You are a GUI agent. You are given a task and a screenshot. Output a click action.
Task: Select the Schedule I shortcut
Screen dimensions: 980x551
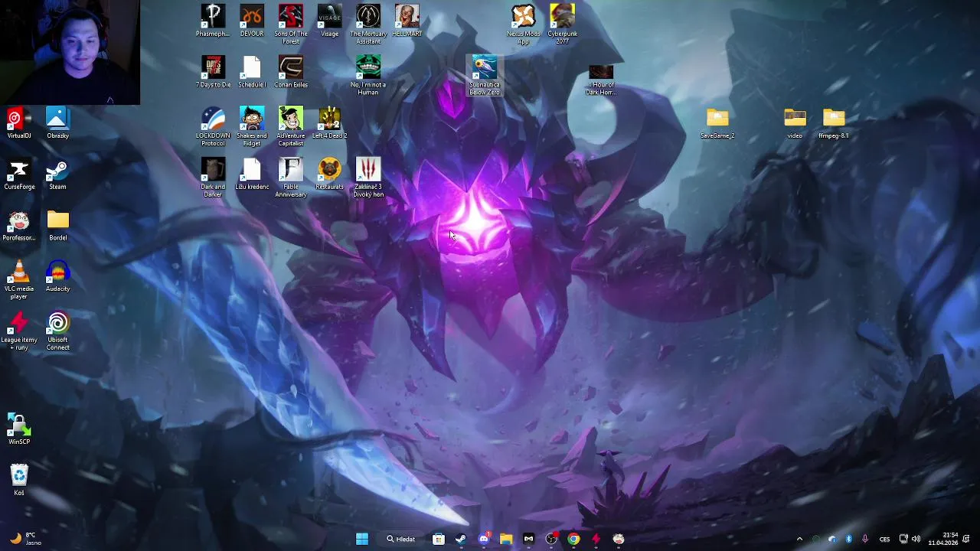click(252, 72)
